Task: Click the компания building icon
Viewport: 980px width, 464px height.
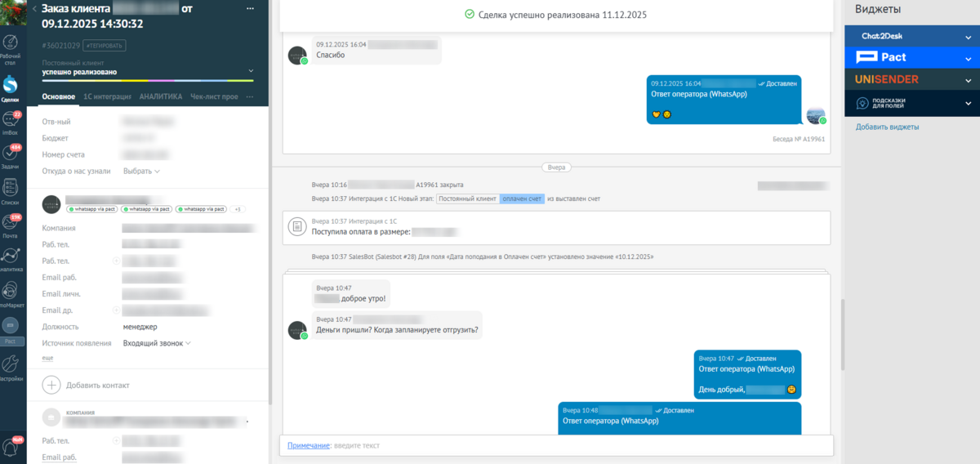Action: (x=51, y=417)
